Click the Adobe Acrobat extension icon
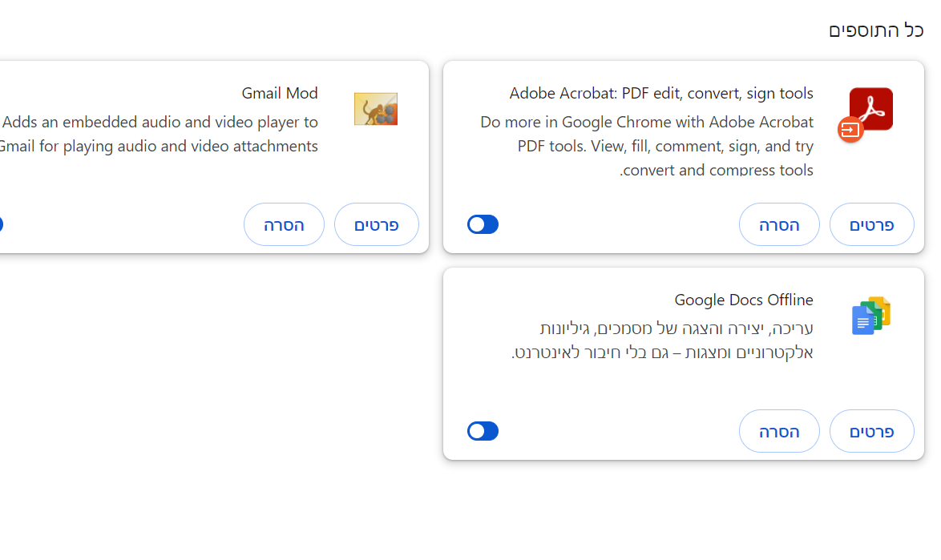Image resolution: width=941 pixels, height=560 pixels. coord(871,109)
